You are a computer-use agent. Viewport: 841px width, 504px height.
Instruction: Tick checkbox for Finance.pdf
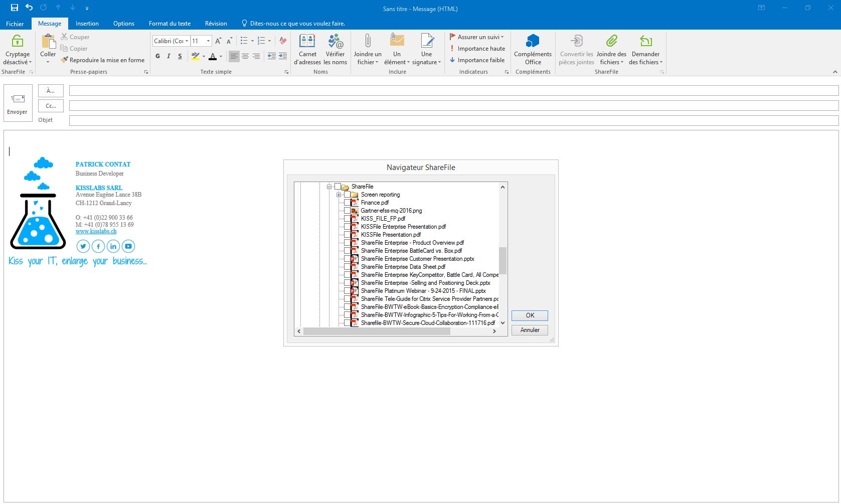pos(347,203)
